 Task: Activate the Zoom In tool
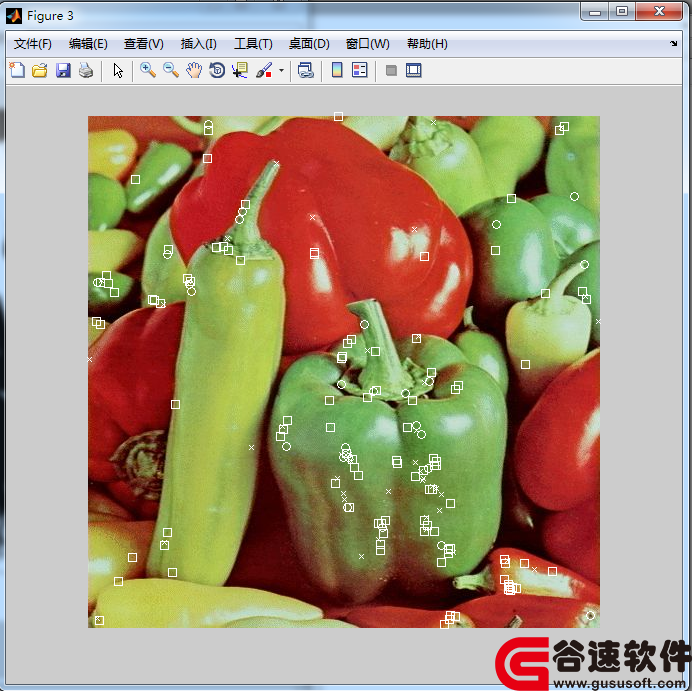click(148, 70)
